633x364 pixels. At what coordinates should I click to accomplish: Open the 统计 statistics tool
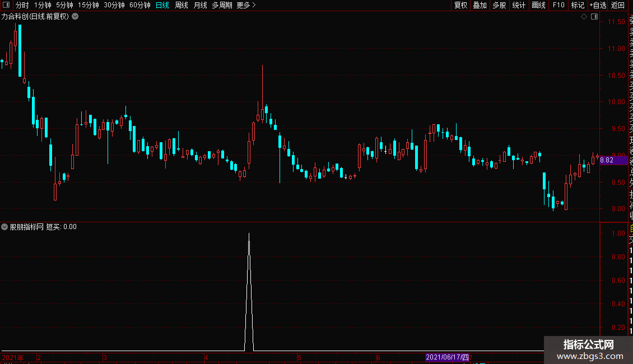click(x=518, y=5)
